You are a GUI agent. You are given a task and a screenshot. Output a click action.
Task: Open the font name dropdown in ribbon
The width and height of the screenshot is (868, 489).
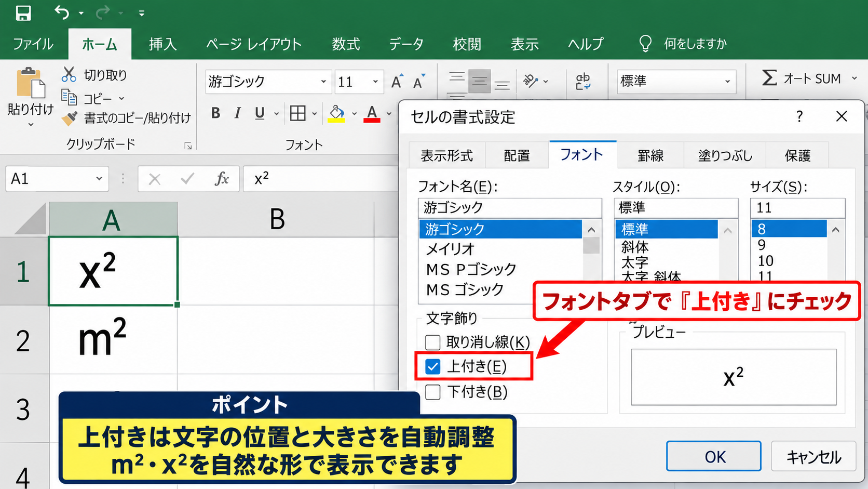click(x=323, y=82)
